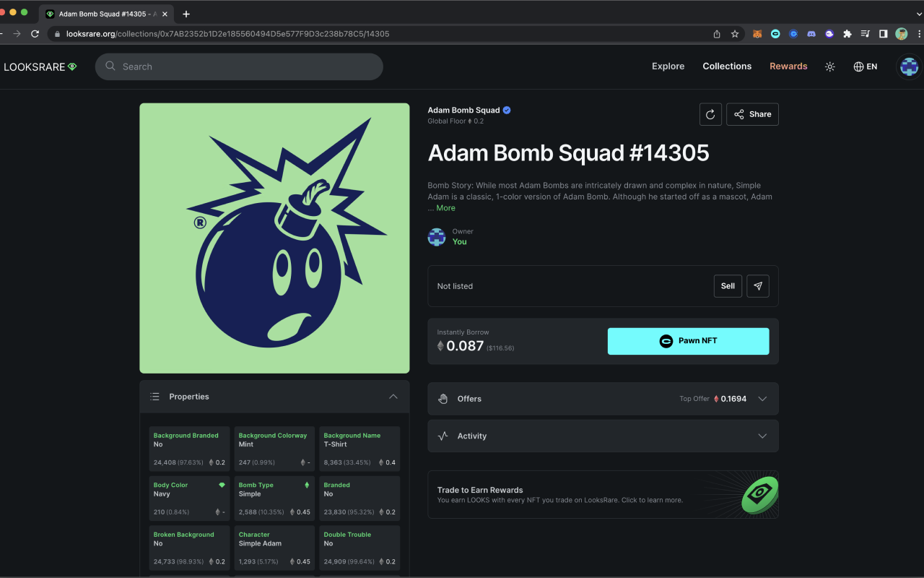Click the ETH icon on Bomb Type card
The height and width of the screenshot is (578, 924).
(x=307, y=486)
